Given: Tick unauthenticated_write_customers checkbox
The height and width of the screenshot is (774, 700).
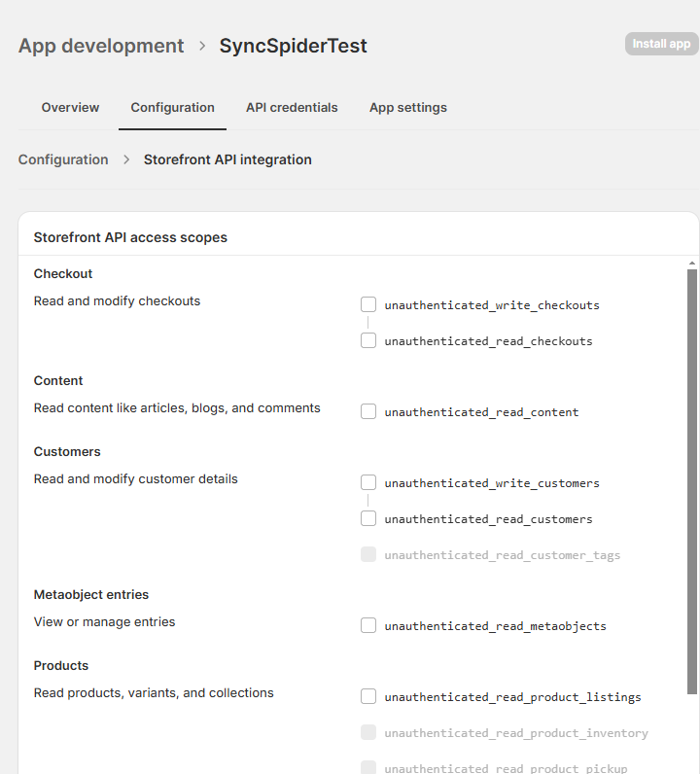Looking at the screenshot, I should 368,482.
